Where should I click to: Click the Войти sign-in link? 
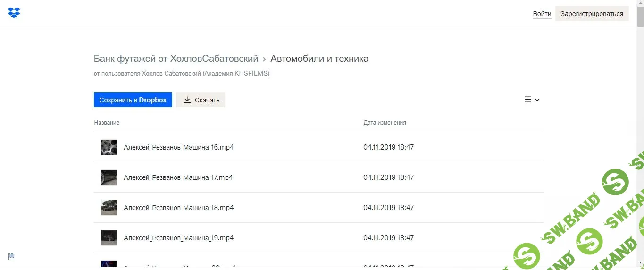542,14
